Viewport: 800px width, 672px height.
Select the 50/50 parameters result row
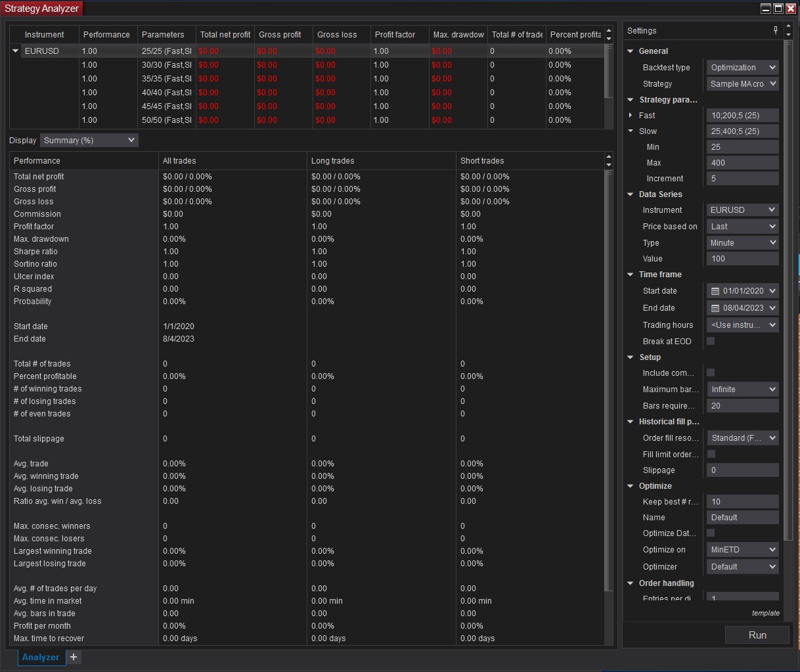(306, 120)
